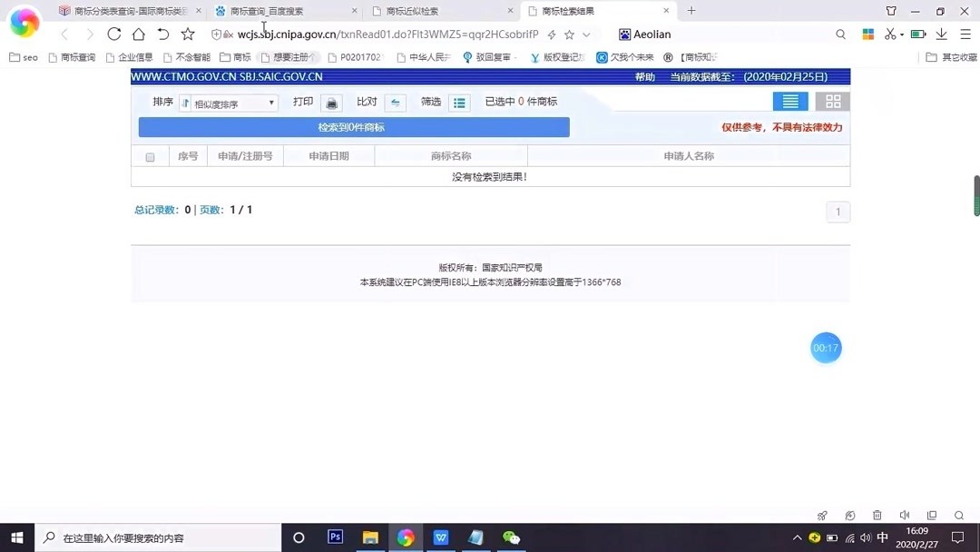The height and width of the screenshot is (552, 980).
Task: Switch results to grid view
Action: (832, 101)
